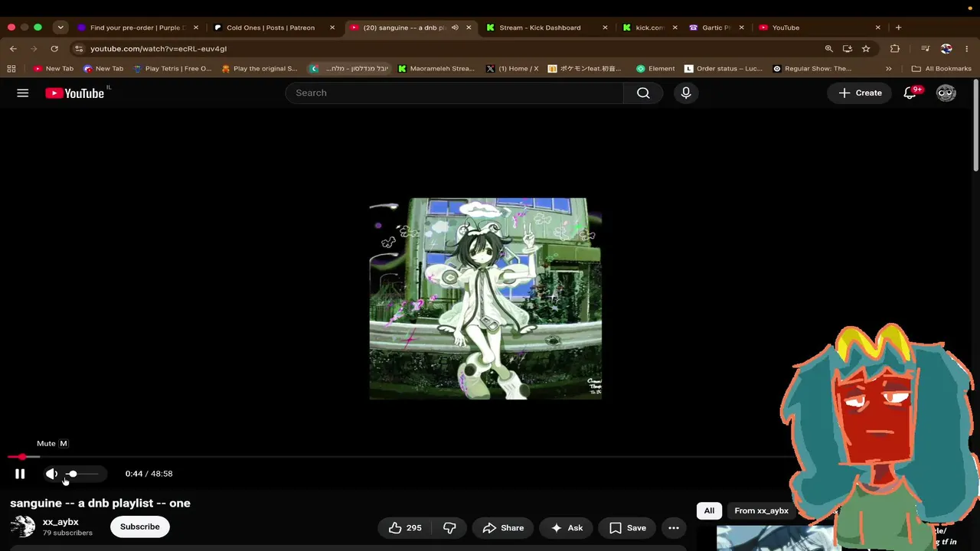Bookmark this page with the star
Screen dimensions: 980x551
(x=866, y=48)
